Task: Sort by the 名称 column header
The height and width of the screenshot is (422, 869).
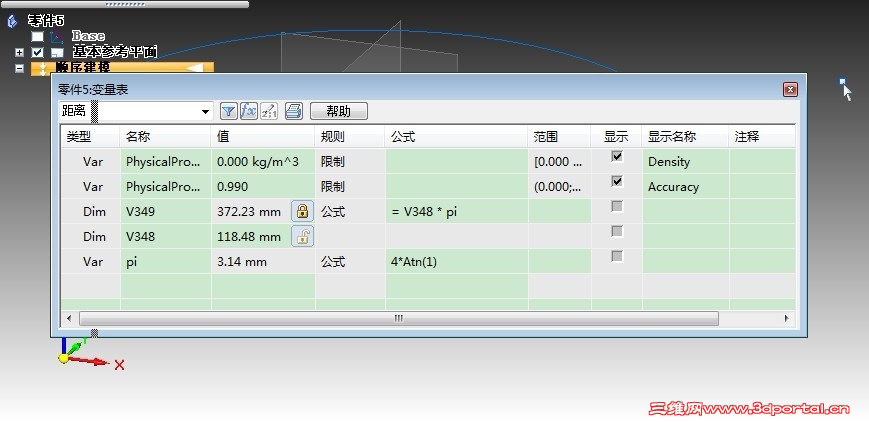Action: 165,136
